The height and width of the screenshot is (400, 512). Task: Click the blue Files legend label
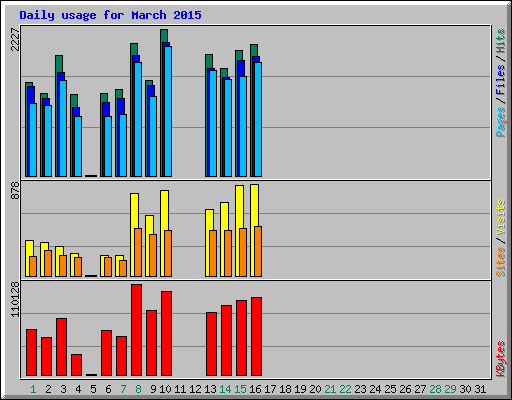501,79
